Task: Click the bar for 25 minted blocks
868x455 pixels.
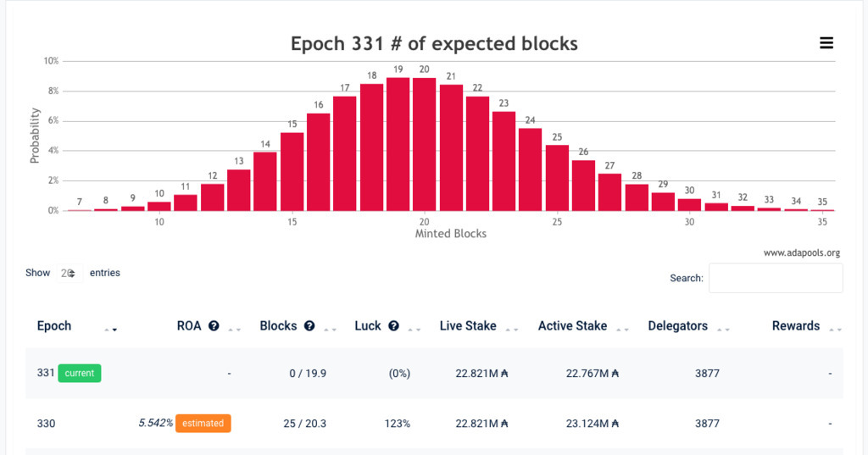Action: pos(557,178)
